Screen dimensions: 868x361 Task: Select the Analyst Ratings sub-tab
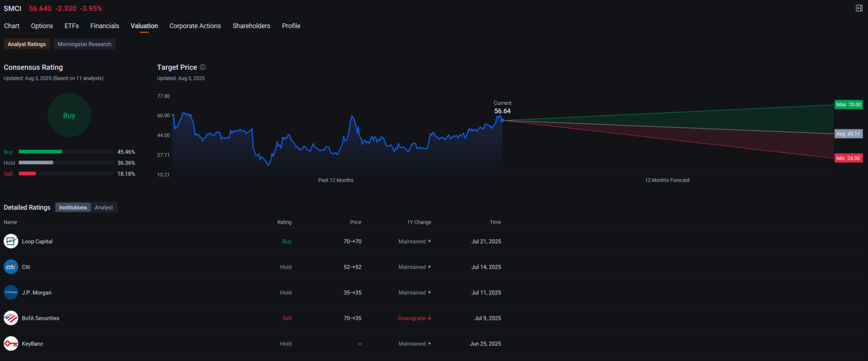pos(27,44)
